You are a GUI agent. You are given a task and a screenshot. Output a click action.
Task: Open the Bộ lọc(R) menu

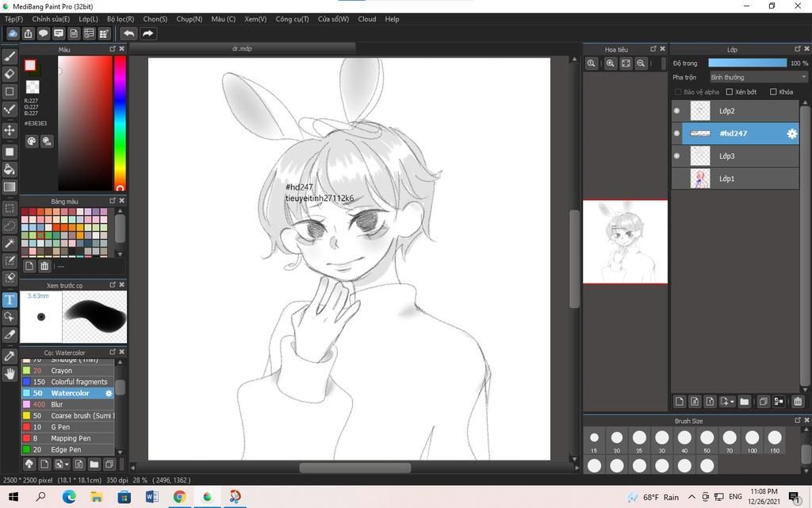coord(121,19)
